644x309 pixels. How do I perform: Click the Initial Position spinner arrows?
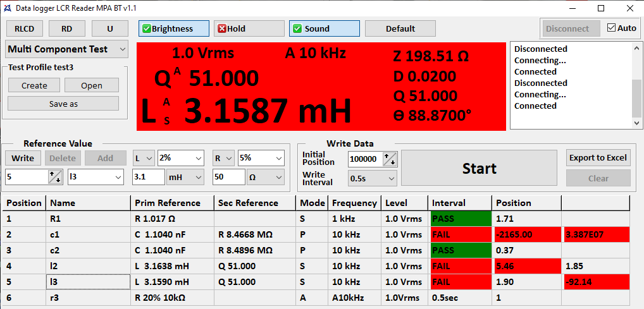click(x=390, y=159)
